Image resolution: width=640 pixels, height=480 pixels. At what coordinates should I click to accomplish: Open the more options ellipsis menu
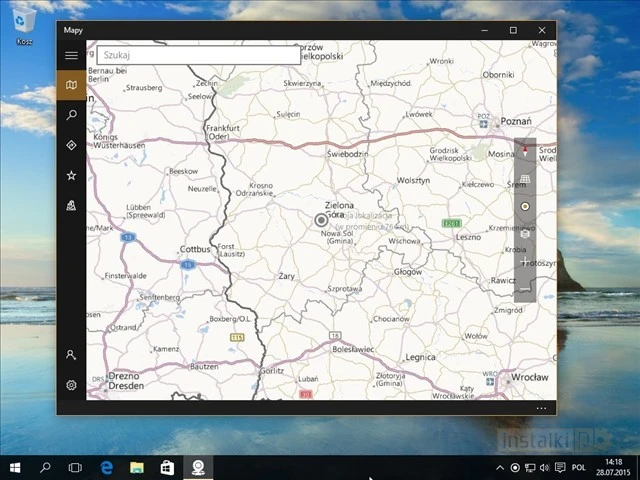click(541, 408)
